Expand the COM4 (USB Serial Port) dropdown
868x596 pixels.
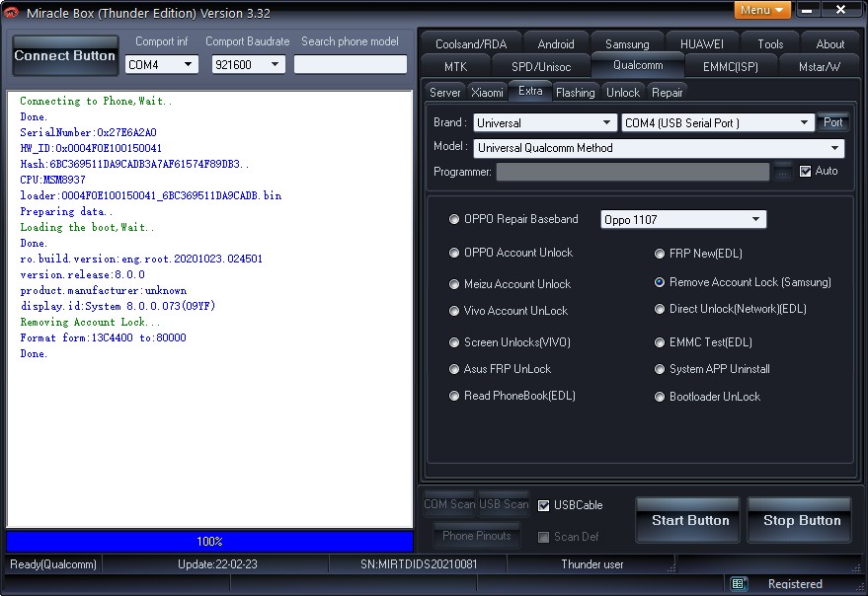pos(805,123)
